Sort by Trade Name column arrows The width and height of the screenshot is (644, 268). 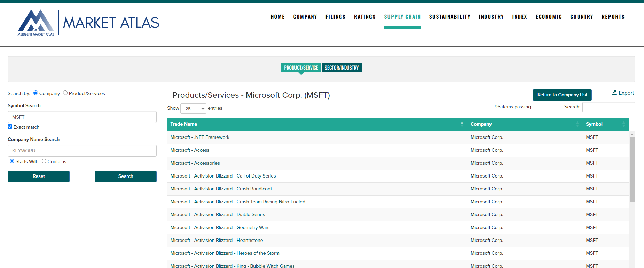tap(462, 124)
